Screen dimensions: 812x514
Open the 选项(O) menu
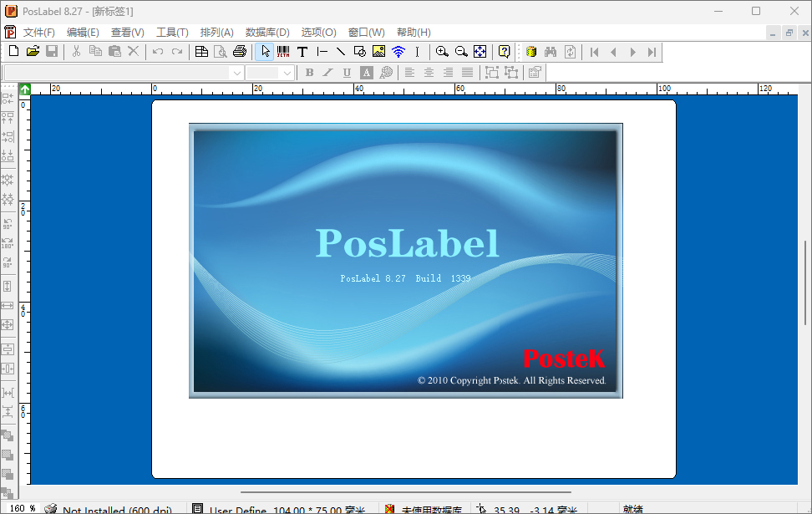(x=319, y=32)
